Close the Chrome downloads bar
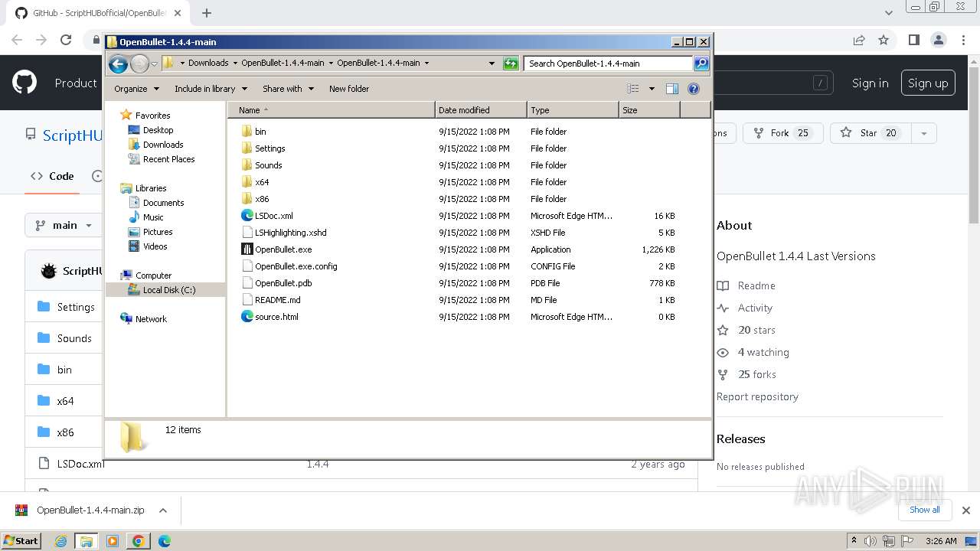Viewport: 980px width, 551px height. tap(966, 510)
